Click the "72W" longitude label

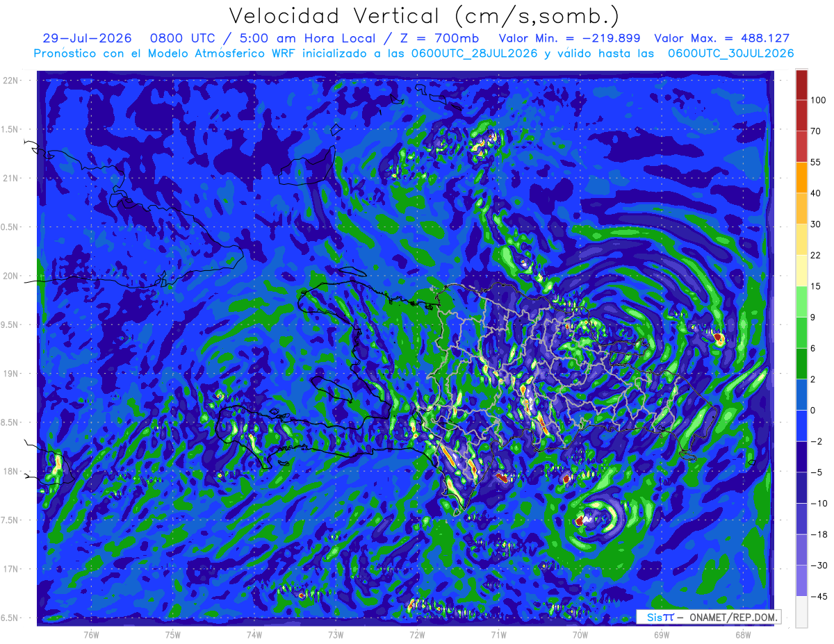(417, 634)
